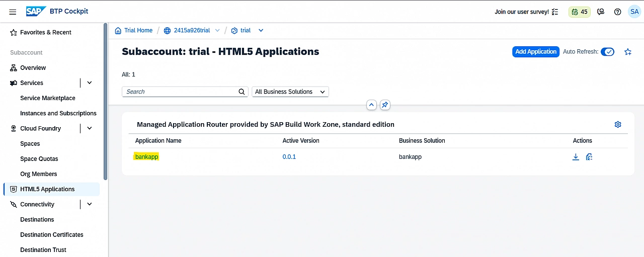Collapse the page header with chevron
This screenshot has width=644, height=257.
(371, 105)
